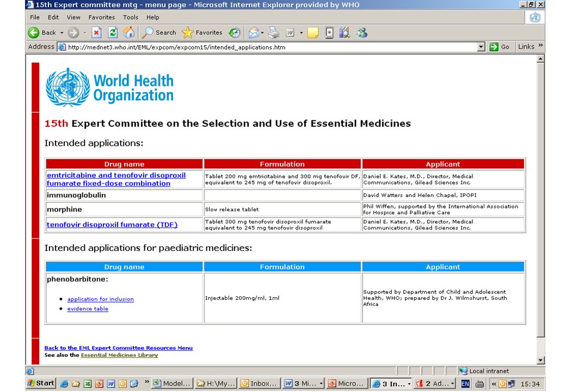The width and height of the screenshot is (566, 392).
Task: Expand the Links toolbar chevron
Action: coord(540,46)
